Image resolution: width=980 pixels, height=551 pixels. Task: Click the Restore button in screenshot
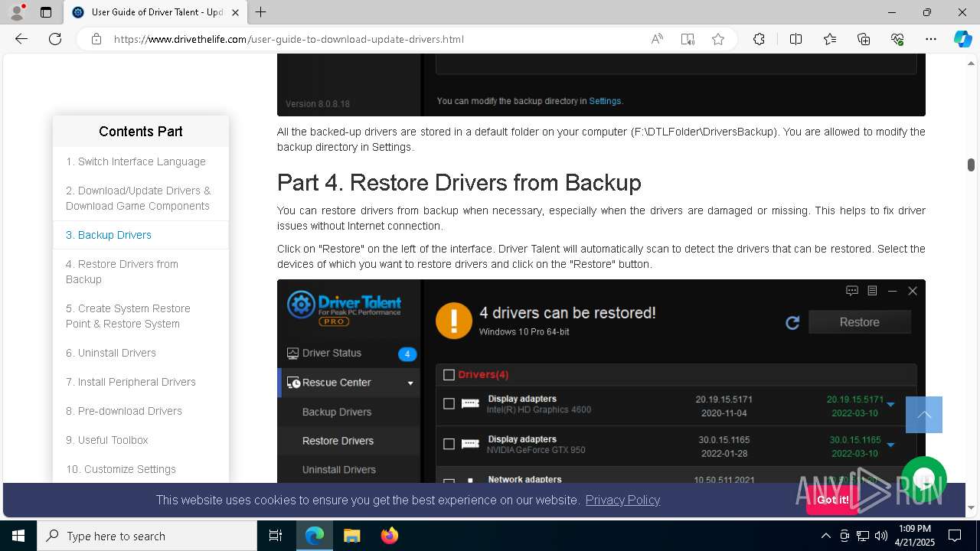tap(859, 322)
